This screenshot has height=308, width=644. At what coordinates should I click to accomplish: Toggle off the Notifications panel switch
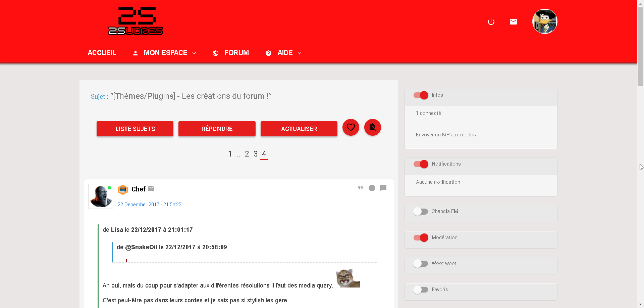coord(421,164)
